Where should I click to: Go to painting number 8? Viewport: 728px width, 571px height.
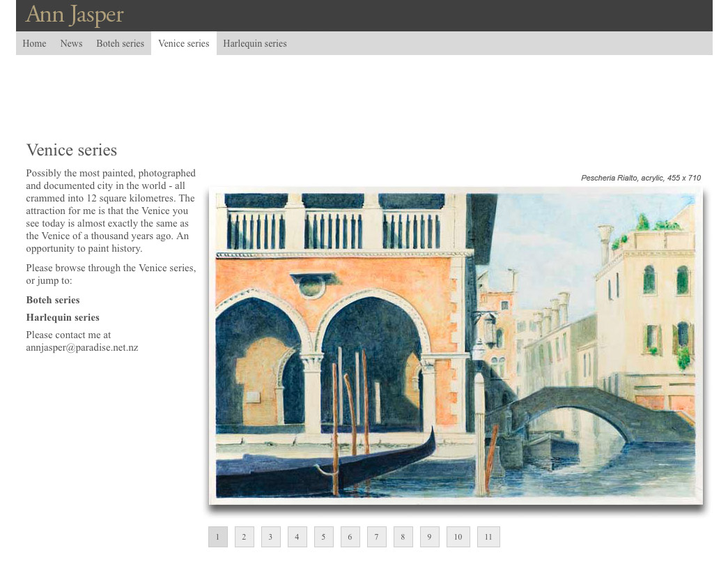[x=403, y=537]
